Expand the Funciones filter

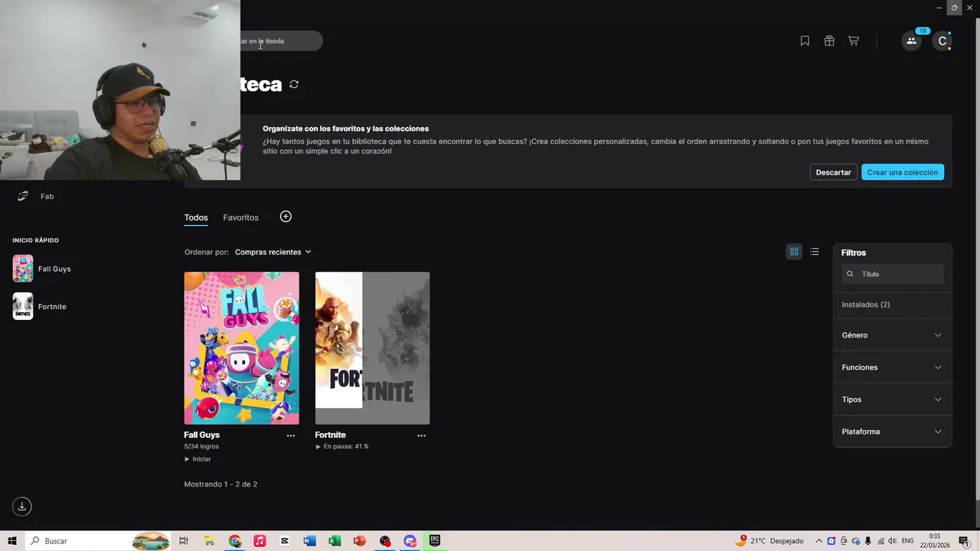click(x=892, y=367)
